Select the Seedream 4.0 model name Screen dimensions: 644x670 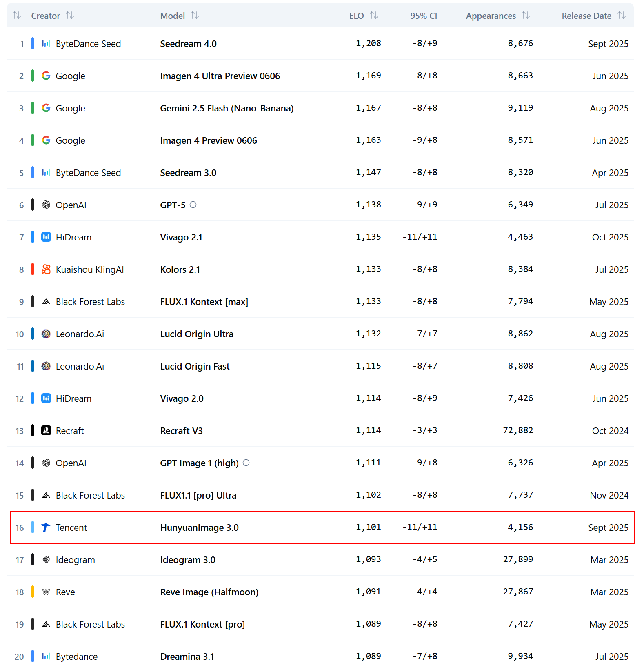coord(188,44)
